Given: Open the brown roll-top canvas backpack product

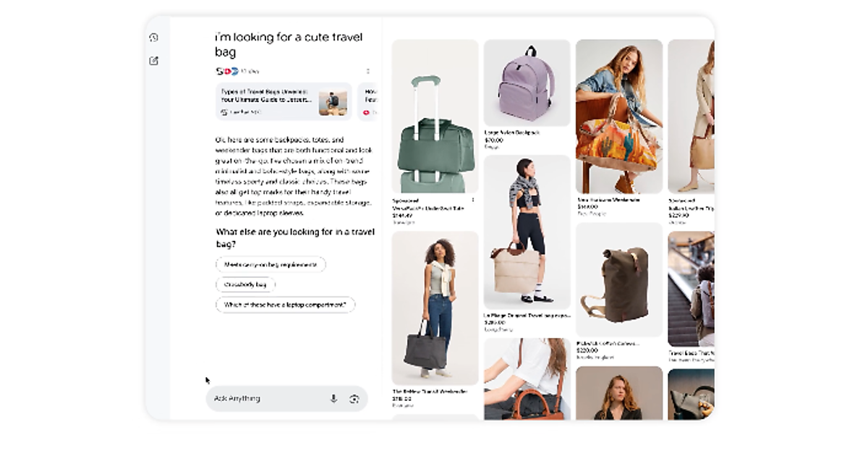Looking at the screenshot, I should 618,280.
